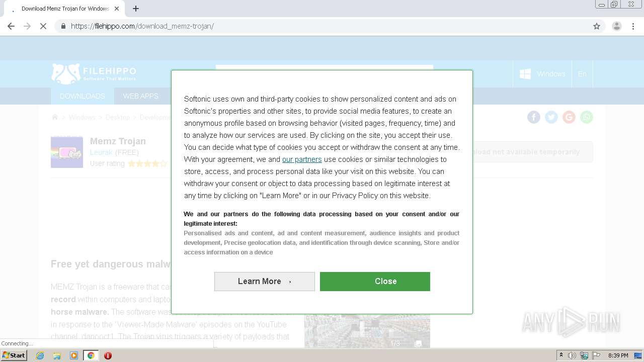Share on WhatsApp icon
Image resolution: width=644 pixels, height=362 pixels.
[x=587, y=117]
